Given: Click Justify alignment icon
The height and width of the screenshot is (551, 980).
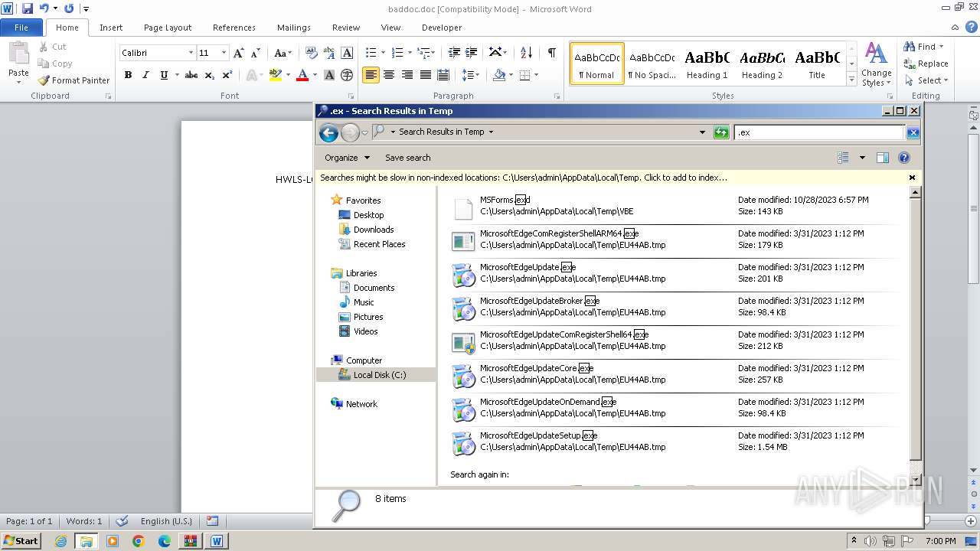Looking at the screenshot, I should point(425,75).
